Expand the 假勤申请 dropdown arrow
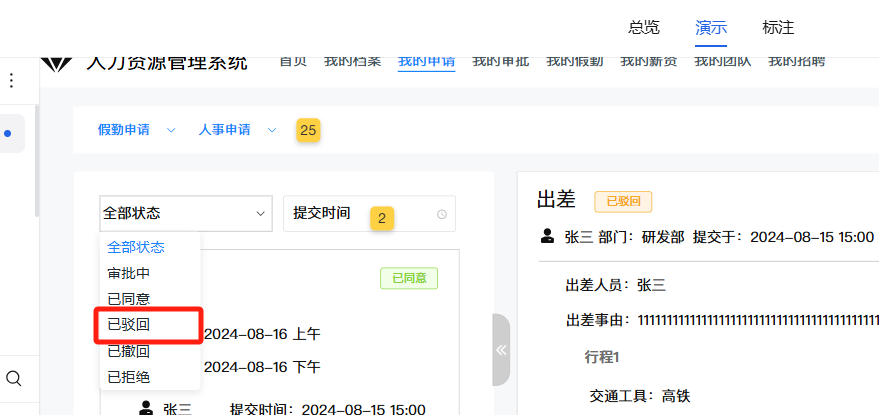 click(x=171, y=130)
